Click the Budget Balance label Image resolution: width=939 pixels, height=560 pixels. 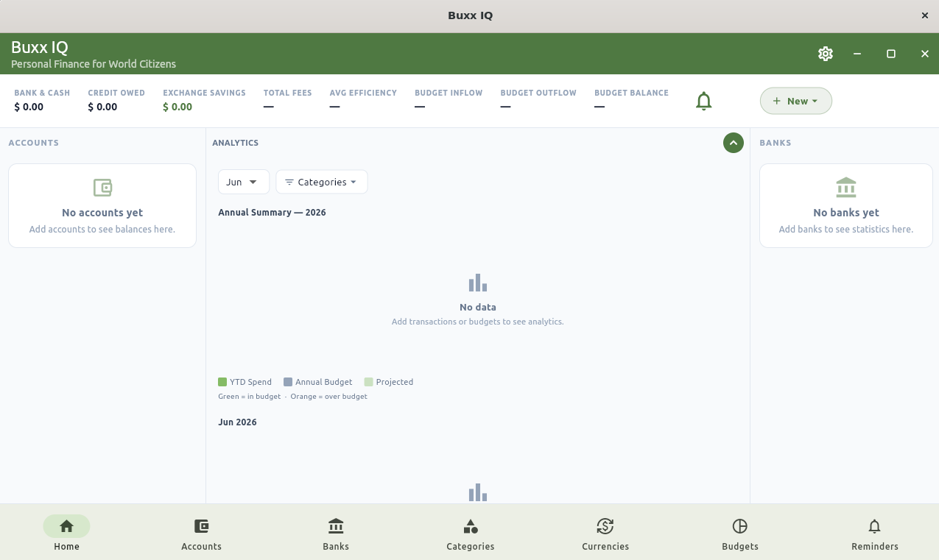[x=631, y=93]
